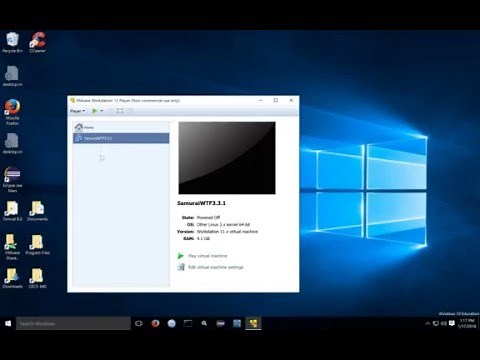
Task: Open the command window taskbar icon
Action: (188, 323)
